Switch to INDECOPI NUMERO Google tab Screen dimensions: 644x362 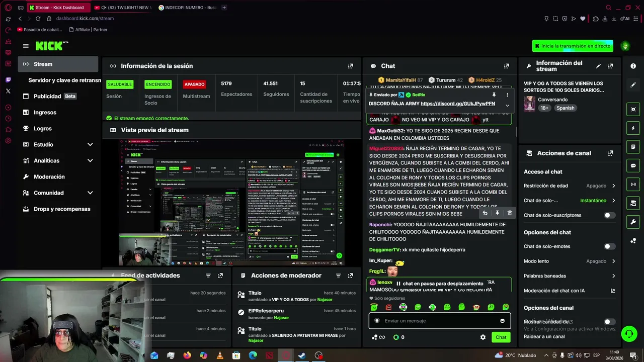(188, 8)
